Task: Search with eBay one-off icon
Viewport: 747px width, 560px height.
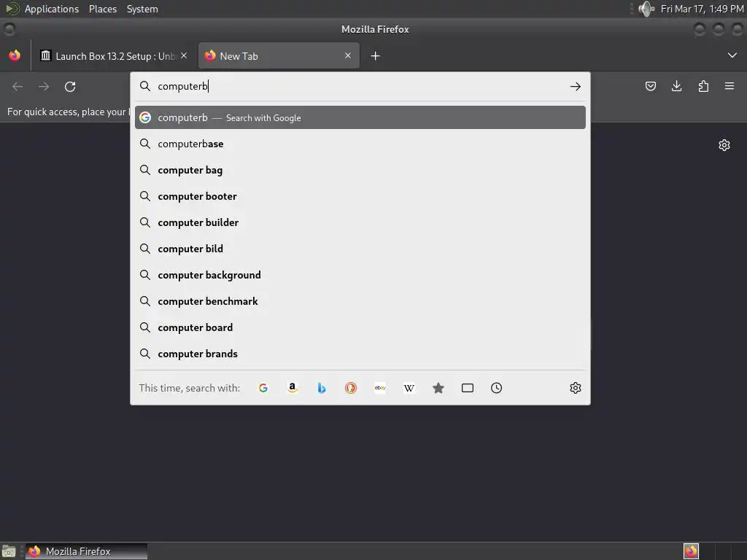Action: pos(380,388)
